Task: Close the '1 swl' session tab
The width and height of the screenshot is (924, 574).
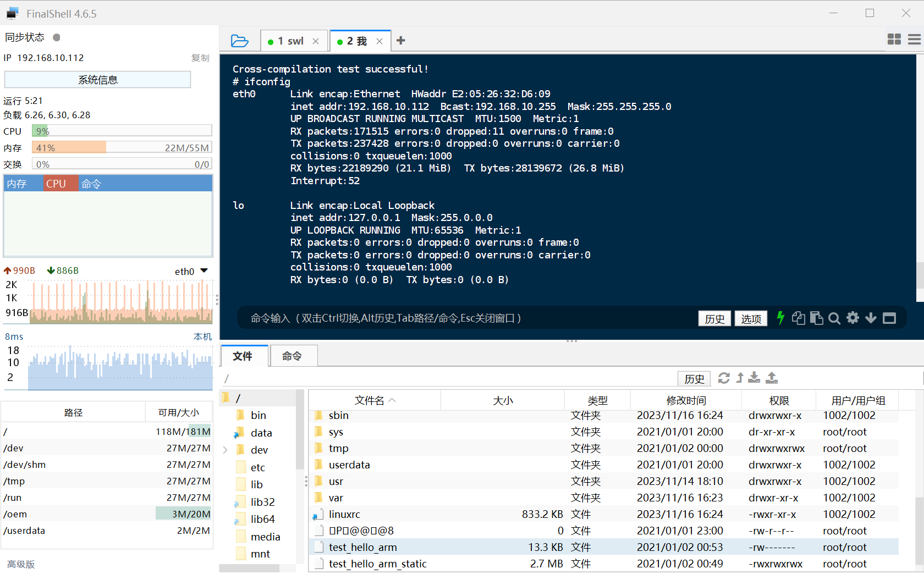Action: 316,41
